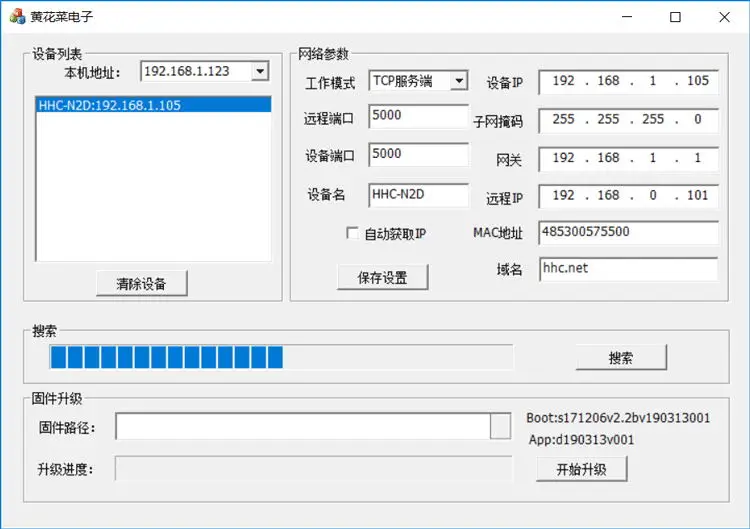The height and width of the screenshot is (529, 750).
Task: Select device HHC-N2D:192.168.1.105 in the list
Action: pyautogui.click(x=154, y=105)
